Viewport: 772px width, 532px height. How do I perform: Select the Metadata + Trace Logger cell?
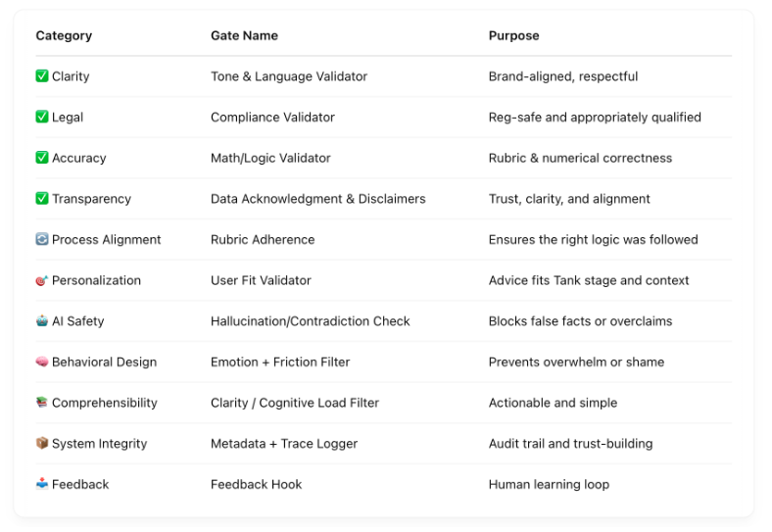284,444
